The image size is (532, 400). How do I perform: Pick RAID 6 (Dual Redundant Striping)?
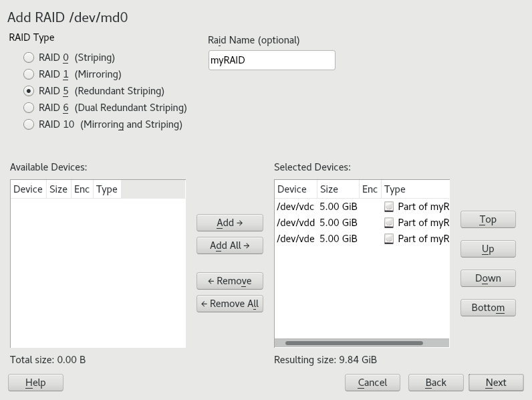pos(29,108)
